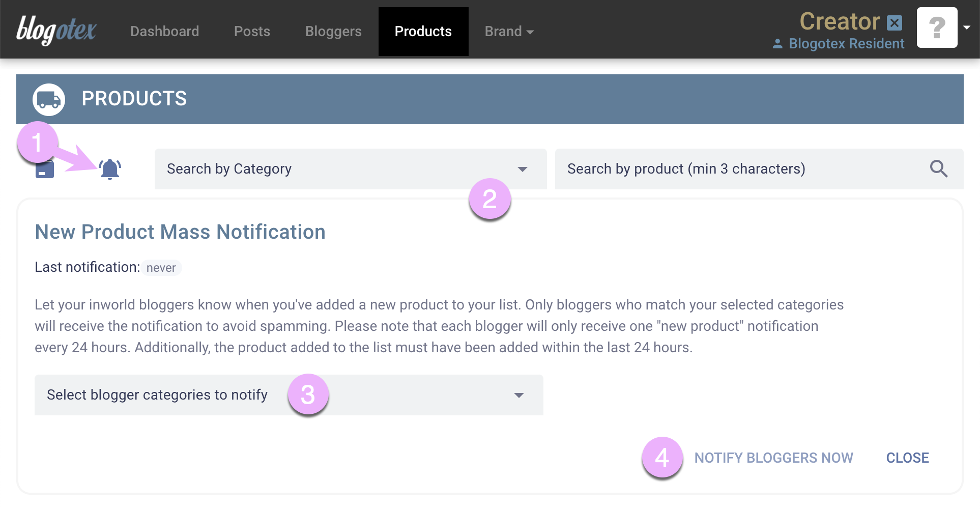Image resolution: width=980 pixels, height=509 pixels.
Task: Switch to the Dashboard tab
Action: (164, 31)
